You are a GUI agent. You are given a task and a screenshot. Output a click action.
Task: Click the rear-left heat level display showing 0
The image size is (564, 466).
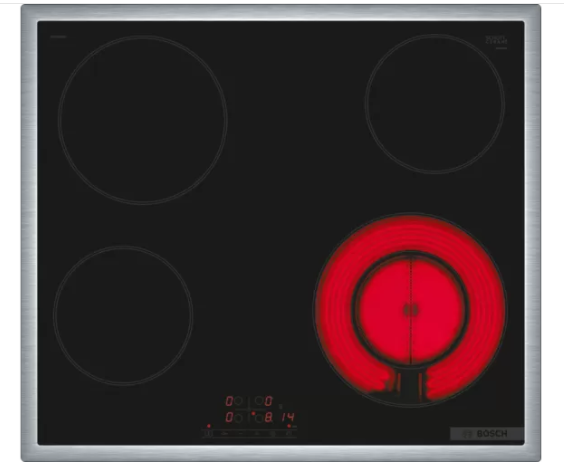229,401
